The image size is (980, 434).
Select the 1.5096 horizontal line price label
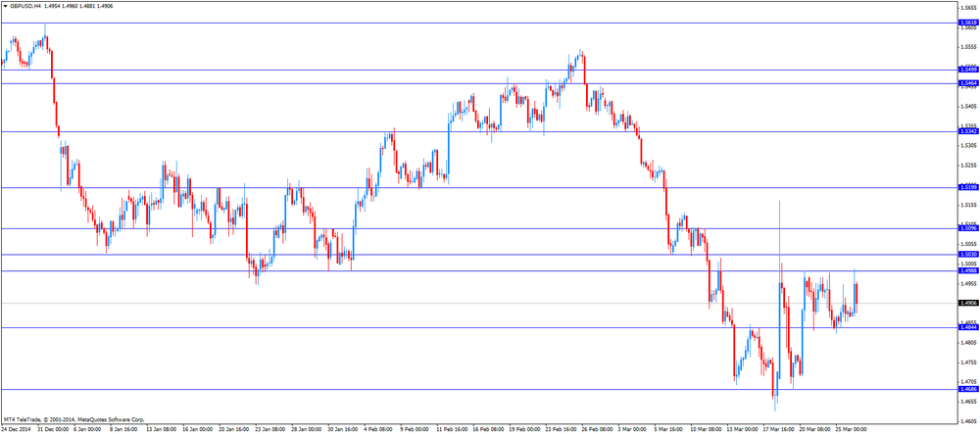tap(967, 228)
